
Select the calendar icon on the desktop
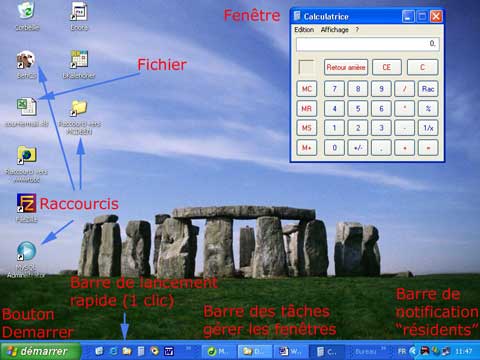tap(79, 60)
